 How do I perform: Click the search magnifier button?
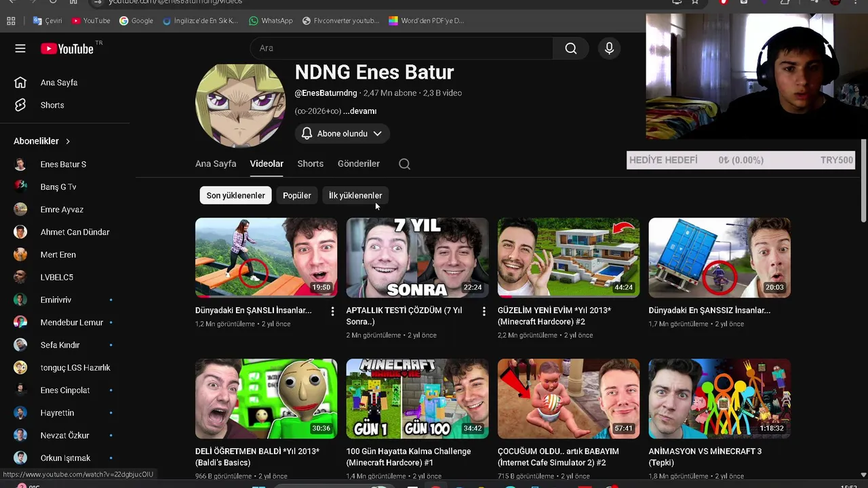point(571,48)
